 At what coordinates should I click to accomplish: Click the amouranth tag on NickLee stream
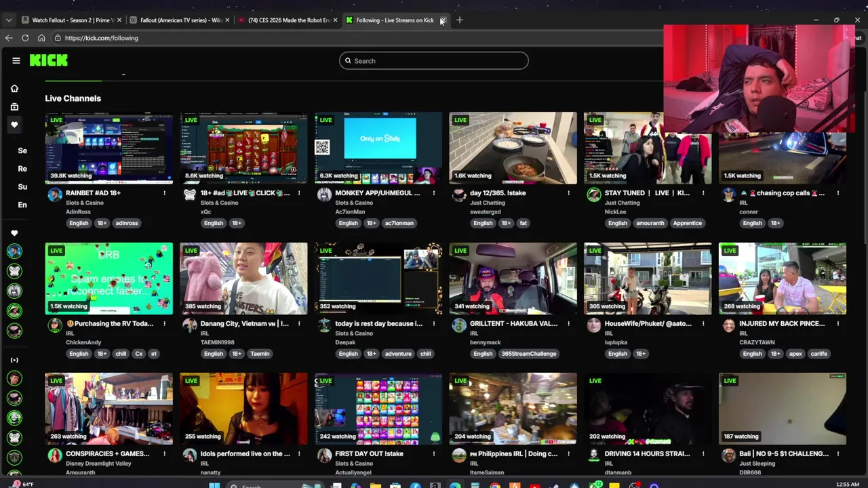650,223
